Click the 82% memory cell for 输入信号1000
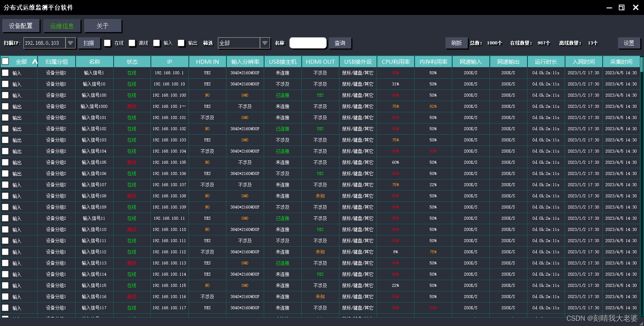Image resolution: width=644 pixels, height=326 pixels. 433,106
